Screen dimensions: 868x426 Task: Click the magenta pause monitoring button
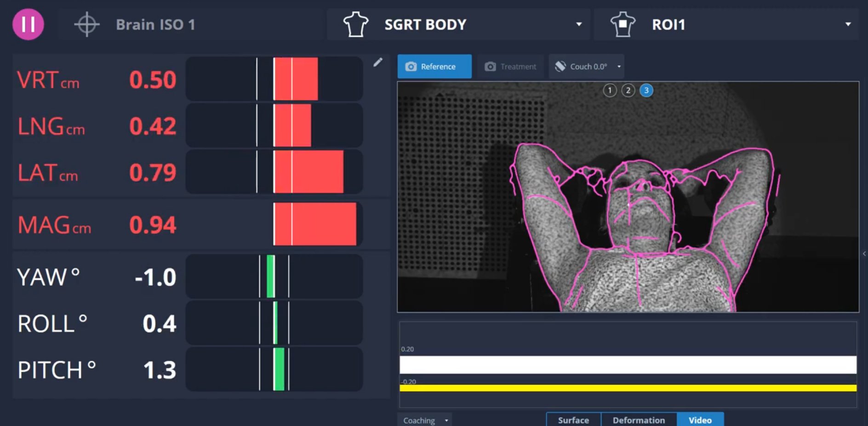28,24
